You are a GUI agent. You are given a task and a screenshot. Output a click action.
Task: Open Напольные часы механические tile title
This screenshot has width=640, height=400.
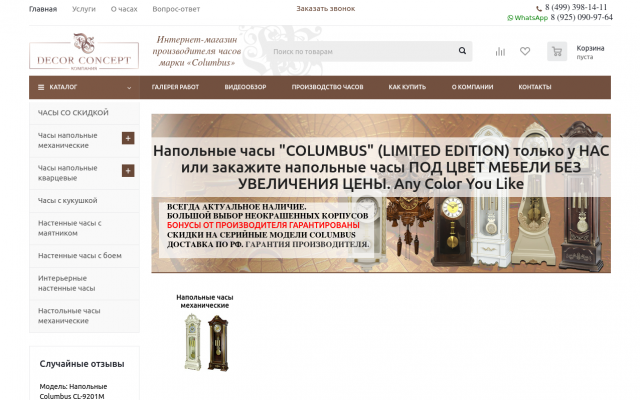click(x=204, y=301)
